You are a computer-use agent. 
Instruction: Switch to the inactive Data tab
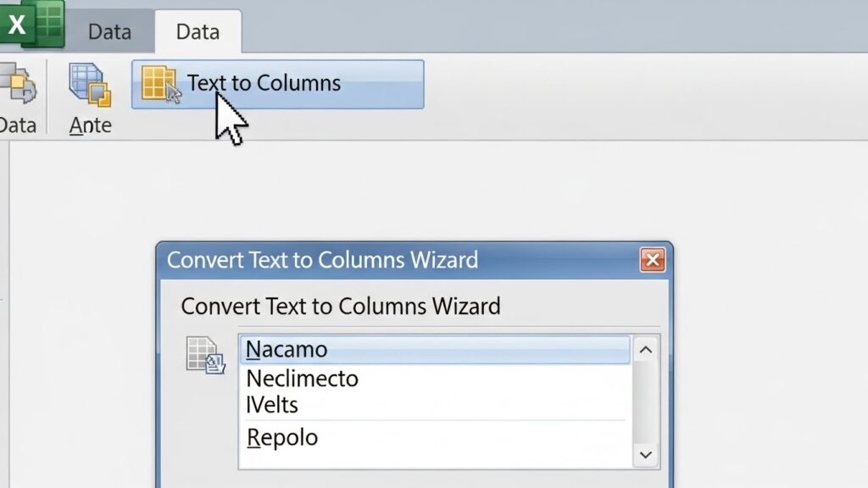point(109,32)
